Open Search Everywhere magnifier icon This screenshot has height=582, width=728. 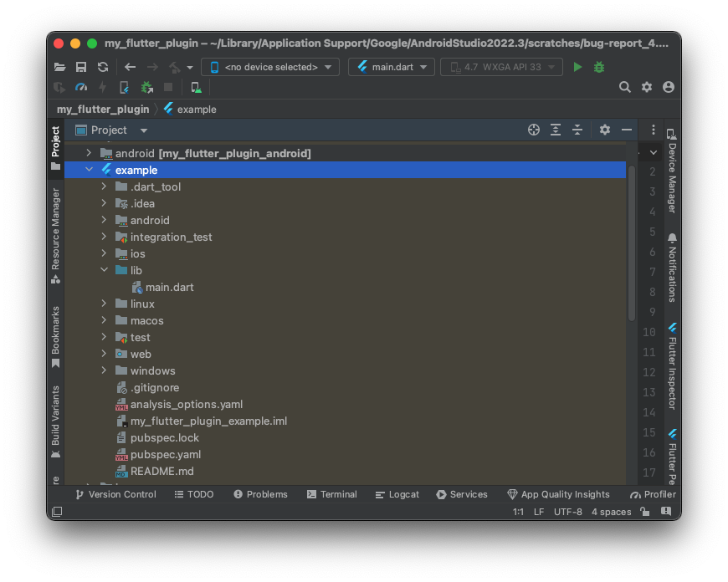(625, 87)
